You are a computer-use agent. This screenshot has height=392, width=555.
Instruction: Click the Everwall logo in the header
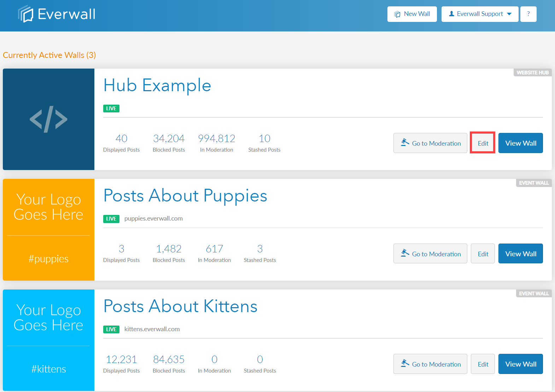pyautogui.click(x=57, y=14)
